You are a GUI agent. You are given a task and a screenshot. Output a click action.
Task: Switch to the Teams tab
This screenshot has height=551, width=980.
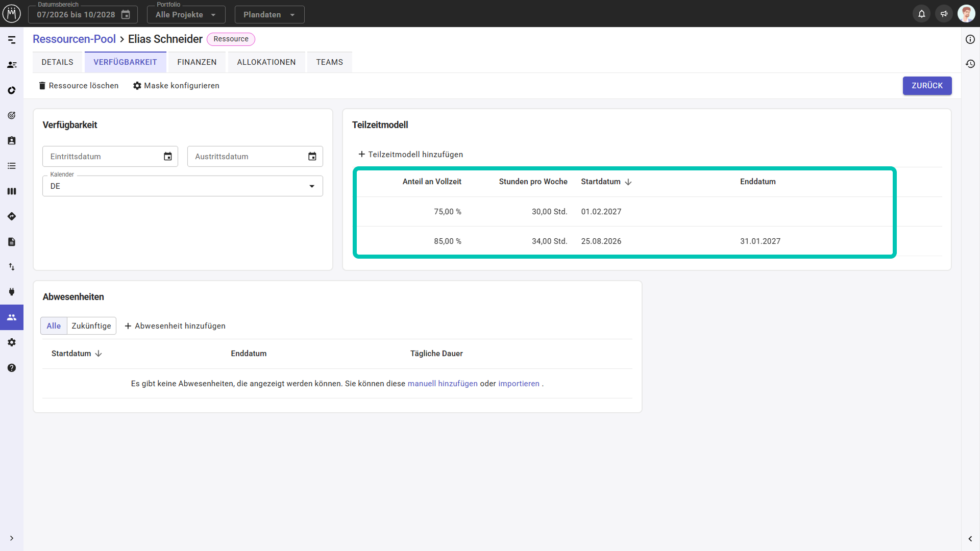point(330,62)
